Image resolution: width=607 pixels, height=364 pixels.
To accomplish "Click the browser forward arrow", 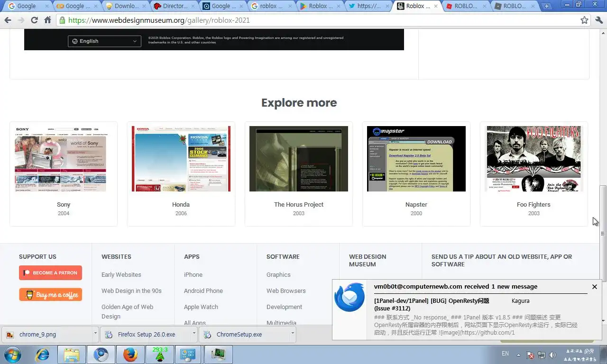I will click(x=21, y=20).
